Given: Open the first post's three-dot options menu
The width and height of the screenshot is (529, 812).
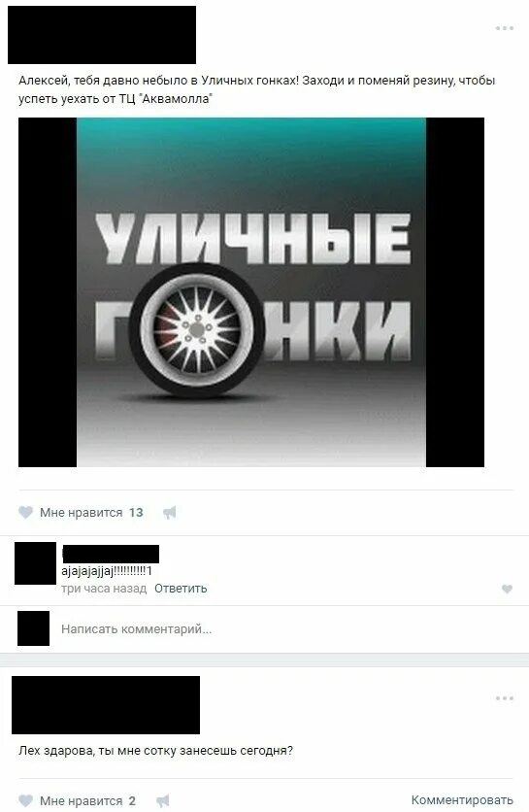Looking at the screenshot, I should 504,28.
